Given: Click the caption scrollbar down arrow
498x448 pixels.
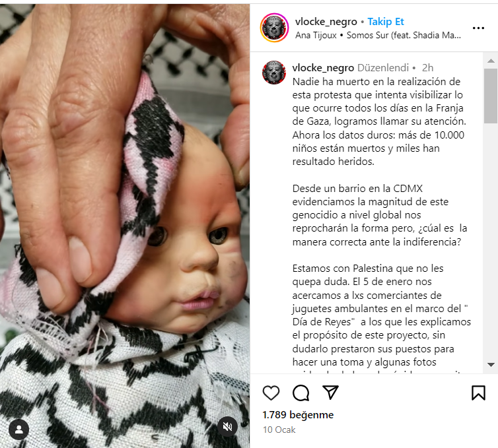Looking at the screenshot, I should [x=491, y=365].
